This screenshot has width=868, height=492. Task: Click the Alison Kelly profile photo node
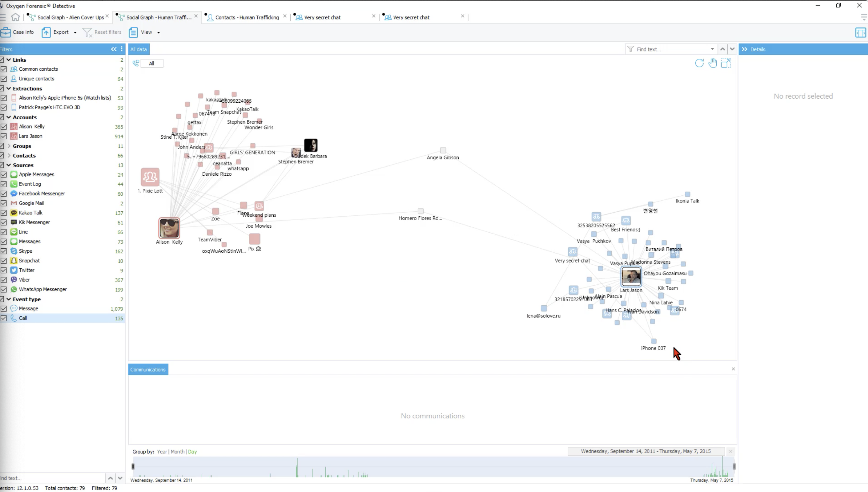pyautogui.click(x=169, y=228)
